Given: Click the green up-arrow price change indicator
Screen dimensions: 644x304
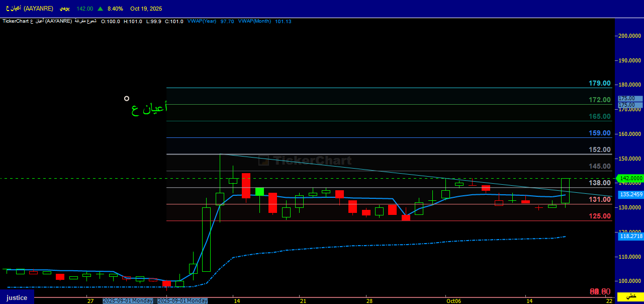Looking at the screenshot, I should [101, 9].
